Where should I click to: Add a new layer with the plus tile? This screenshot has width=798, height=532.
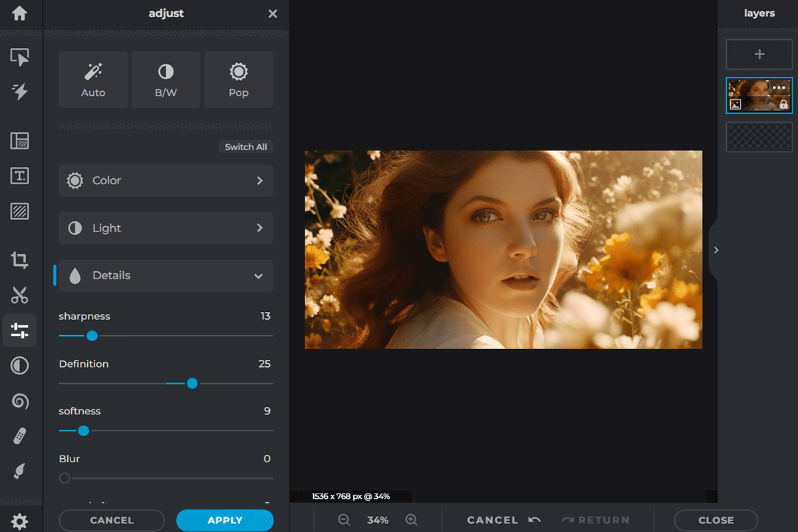(x=759, y=54)
